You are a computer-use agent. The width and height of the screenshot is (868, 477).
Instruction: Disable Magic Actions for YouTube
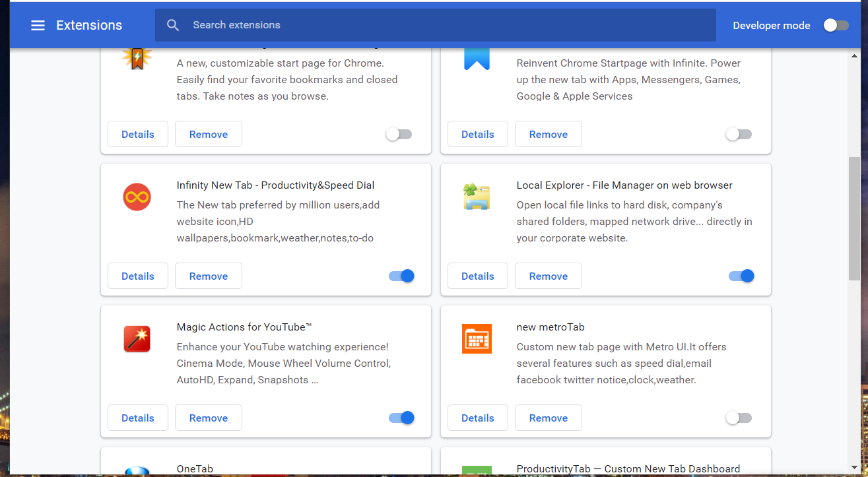coord(401,418)
